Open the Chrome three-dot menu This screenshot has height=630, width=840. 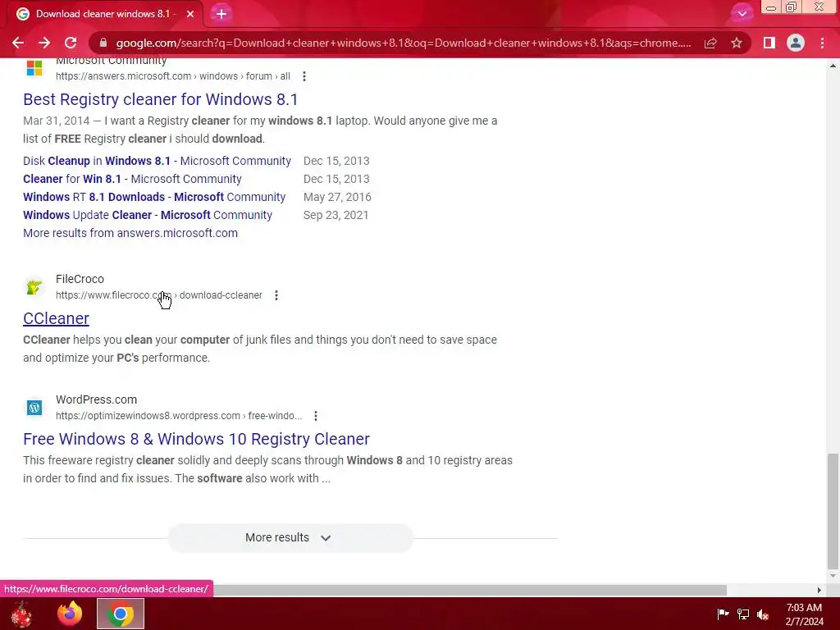click(822, 43)
